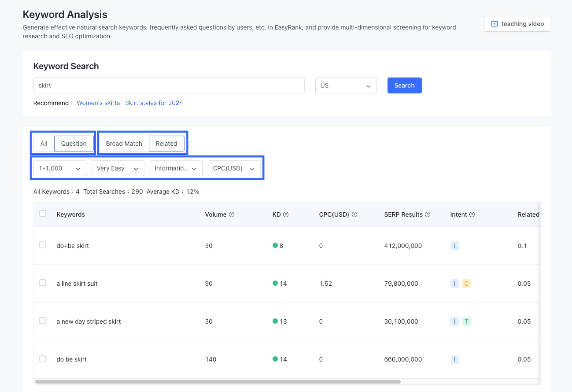Click the I intent badge for do be skirt
Viewport: 572px width, 392px height.
point(455,359)
